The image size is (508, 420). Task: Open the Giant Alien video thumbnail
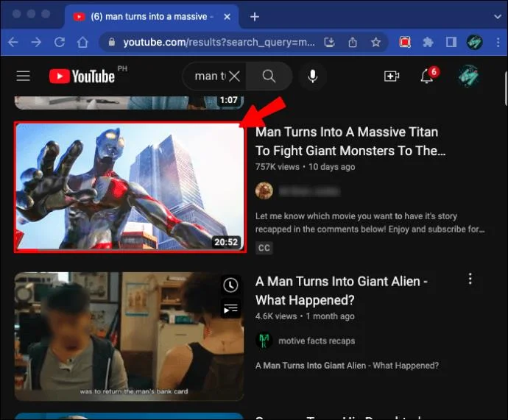coord(129,337)
